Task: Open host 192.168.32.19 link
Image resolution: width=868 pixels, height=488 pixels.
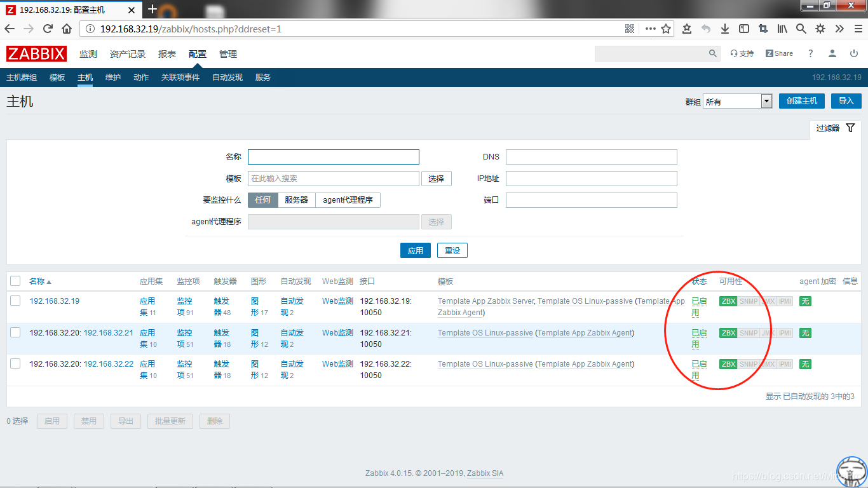Action: pyautogui.click(x=54, y=301)
